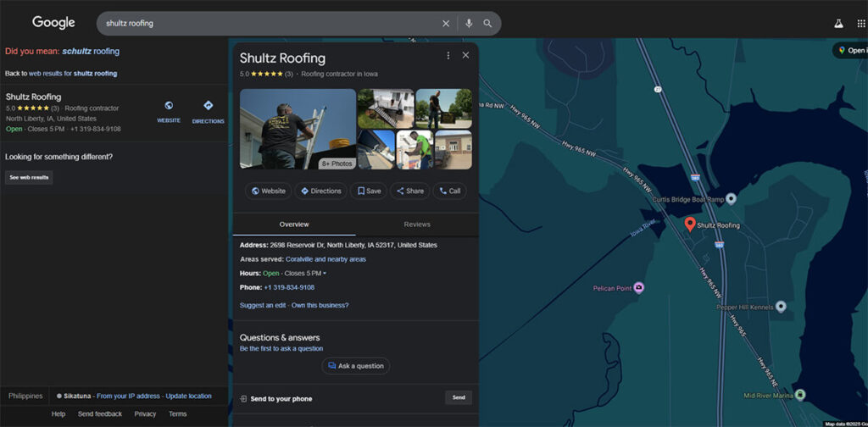Select Pepper Hill Kennels map marker
Image resolution: width=868 pixels, height=427 pixels.
pos(781,307)
